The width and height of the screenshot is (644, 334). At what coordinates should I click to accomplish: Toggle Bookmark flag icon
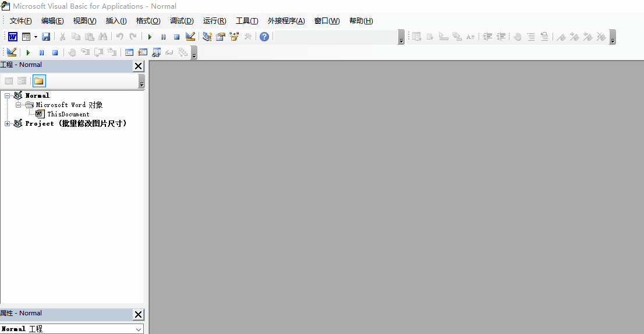coord(561,37)
